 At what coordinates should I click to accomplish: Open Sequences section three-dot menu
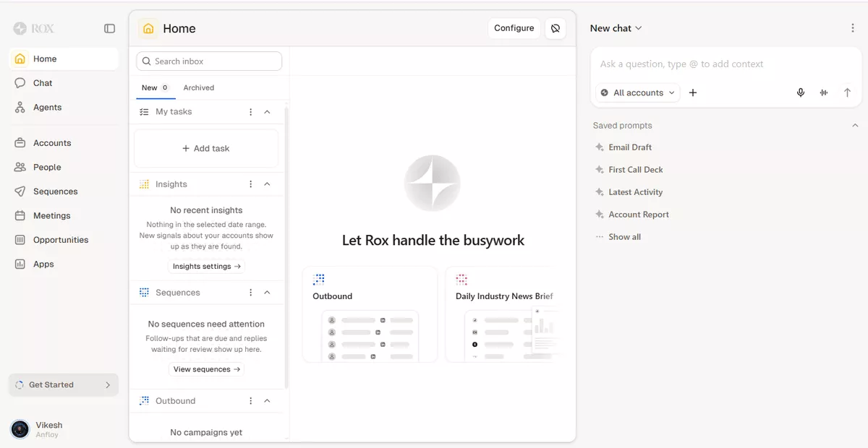click(x=251, y=293)
